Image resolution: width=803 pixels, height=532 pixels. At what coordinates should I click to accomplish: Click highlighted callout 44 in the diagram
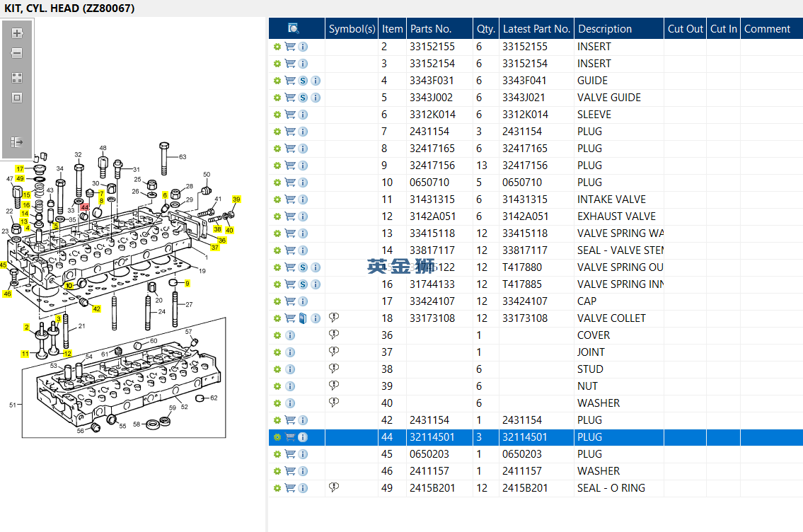click(x=84, y=207)
